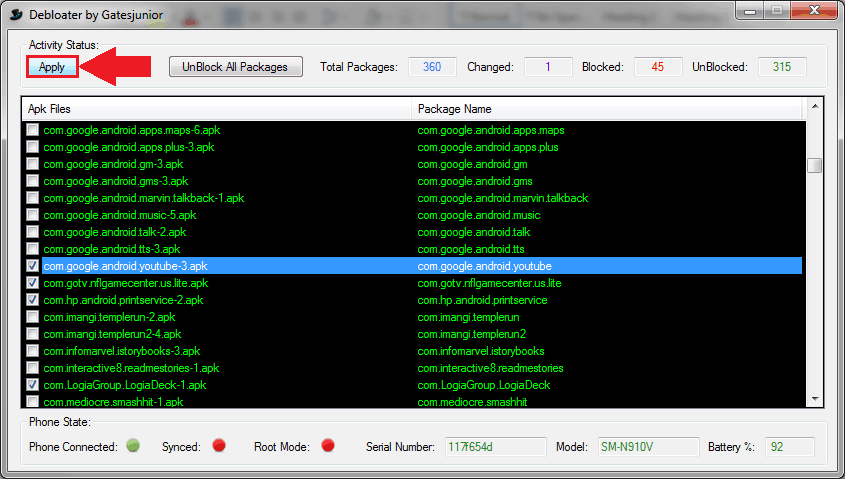845x479 pixels.
Task: Uncheck com.hp.android.printservice-2.apk checkbox
Action: coord(33,300)
